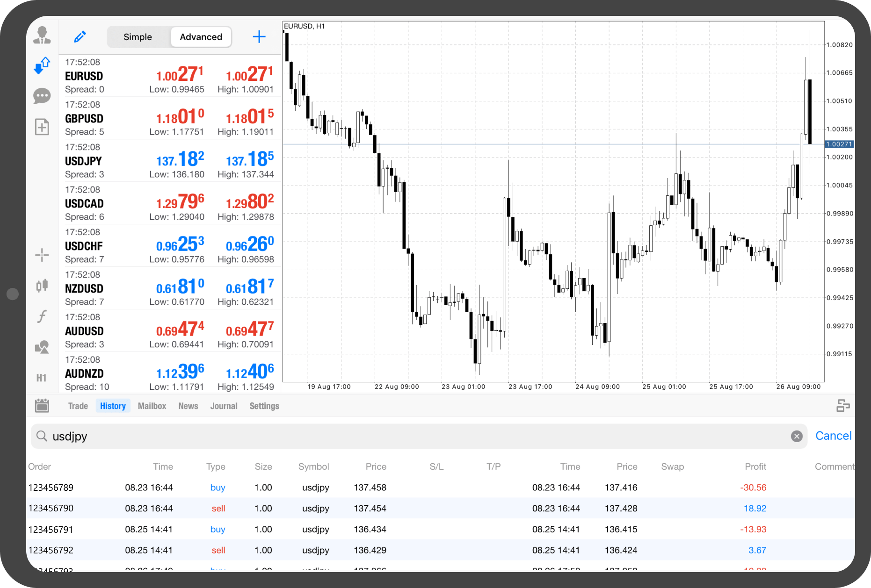
Task: Clear the usdjpy search field
Action: point(797,436)
